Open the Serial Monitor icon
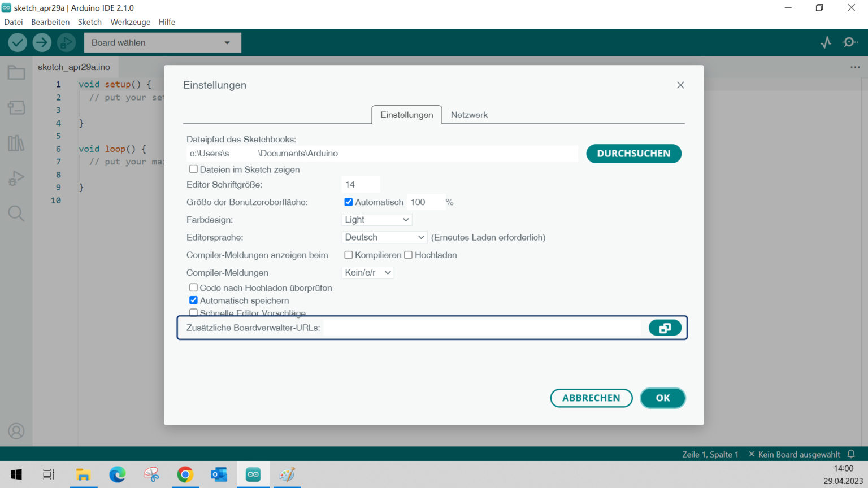This screenshot has height=488, width=868. [849, 42]
